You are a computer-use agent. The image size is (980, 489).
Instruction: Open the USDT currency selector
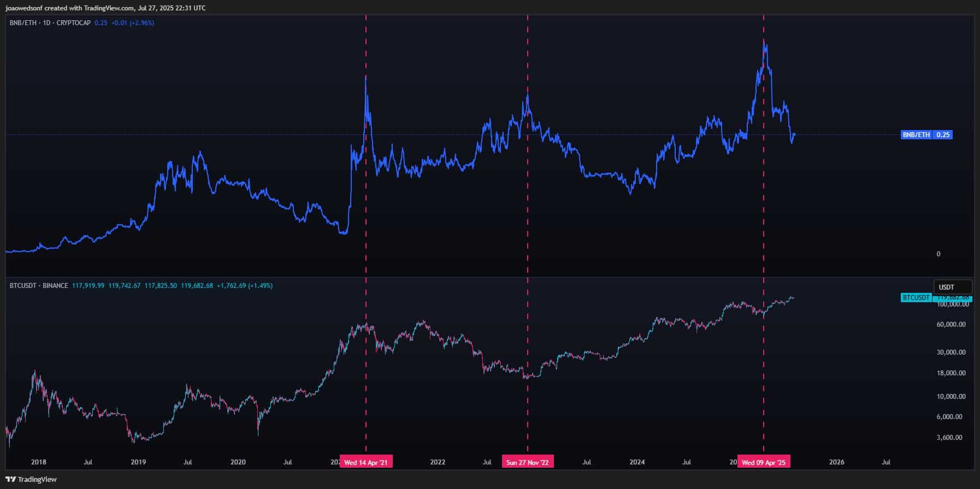[952, 287]
